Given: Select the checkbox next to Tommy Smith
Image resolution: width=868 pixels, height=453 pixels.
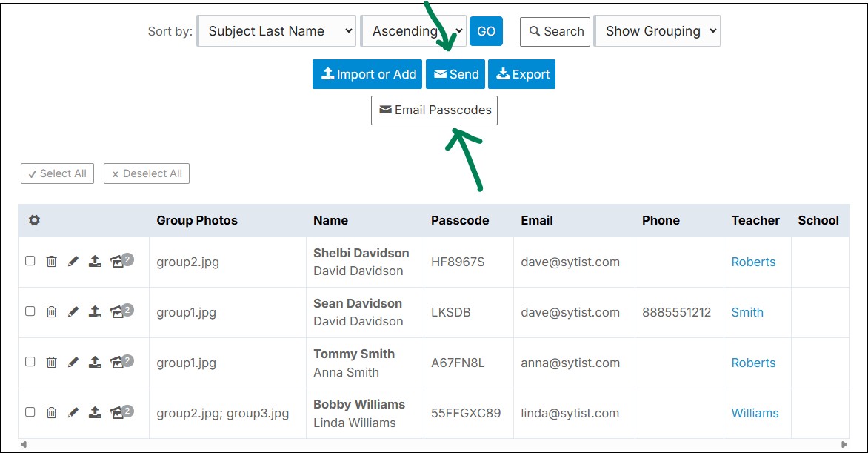Looking at the screenshot, I should pos(30,362).
